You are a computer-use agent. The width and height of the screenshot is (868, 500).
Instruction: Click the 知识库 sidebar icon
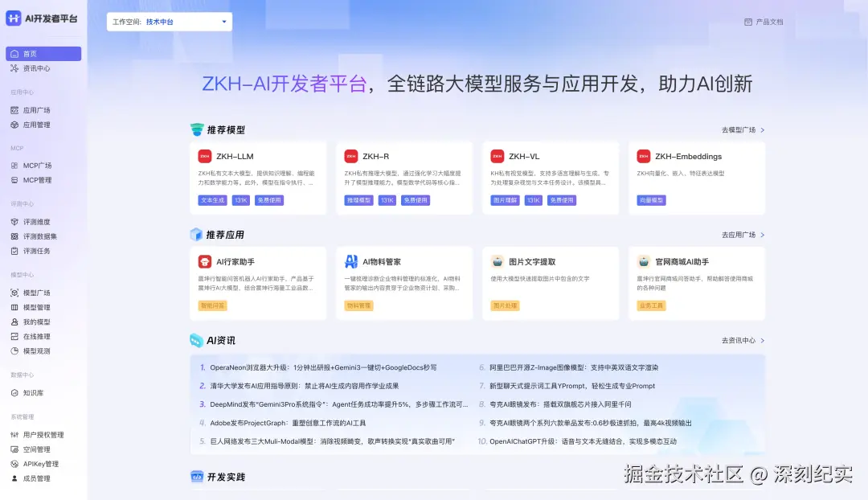coord(14,392)
